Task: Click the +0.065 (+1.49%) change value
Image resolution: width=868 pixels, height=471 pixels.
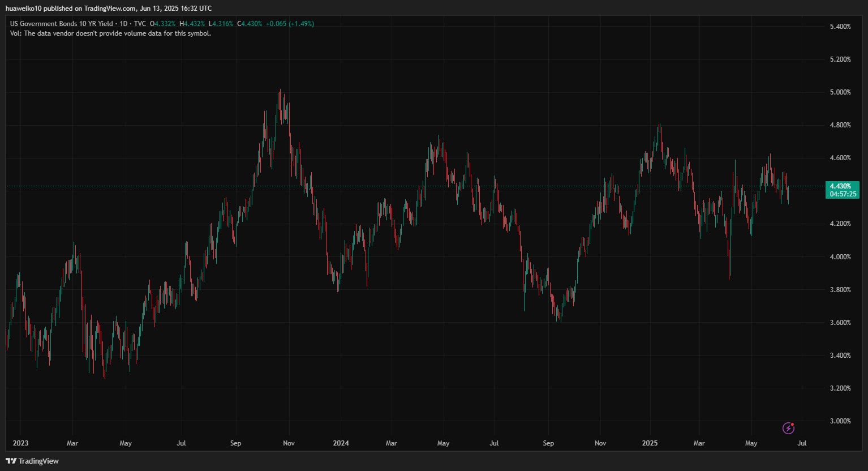Action: [290, 24]
